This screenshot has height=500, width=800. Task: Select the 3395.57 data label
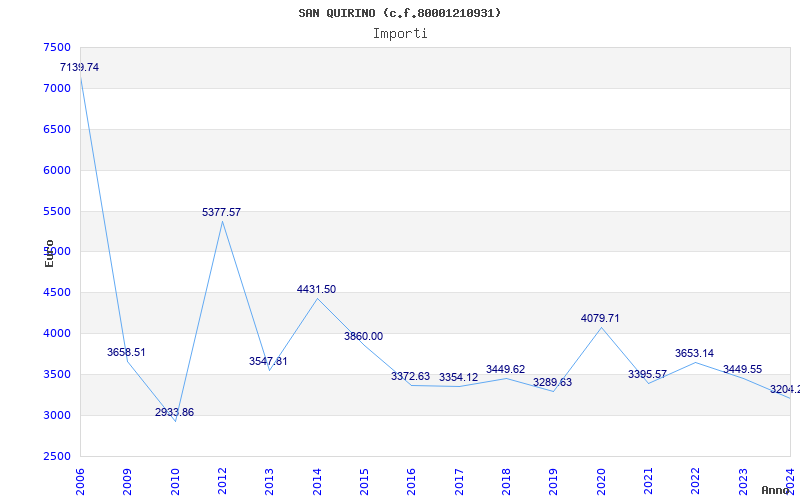coord(647,374)
